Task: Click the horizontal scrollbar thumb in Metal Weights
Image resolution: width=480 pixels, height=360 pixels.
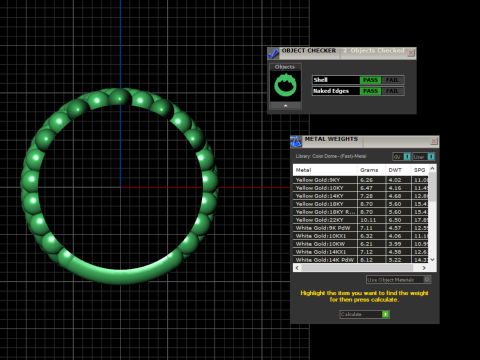Action: (357, 268)
